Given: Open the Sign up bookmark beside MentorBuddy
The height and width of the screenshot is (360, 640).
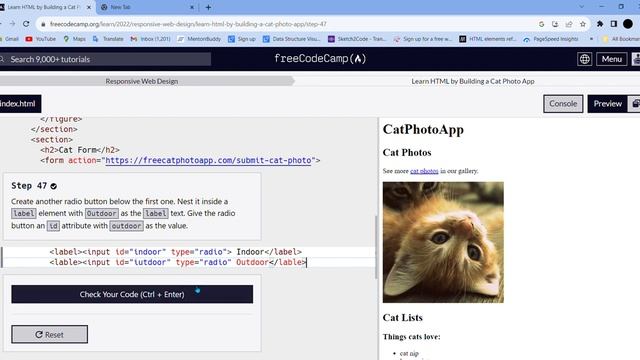Looking at the screenshot, I should (x=242, y=39).
